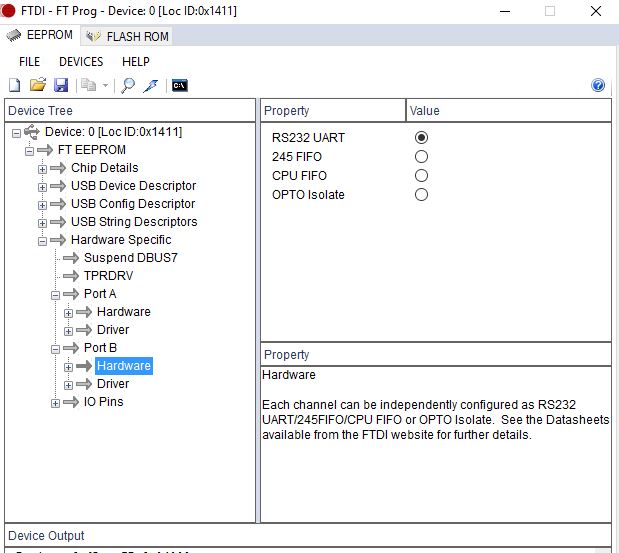Click the 245 FIFO property label
This screenshot has width=619, height=553.
(296, 157)
